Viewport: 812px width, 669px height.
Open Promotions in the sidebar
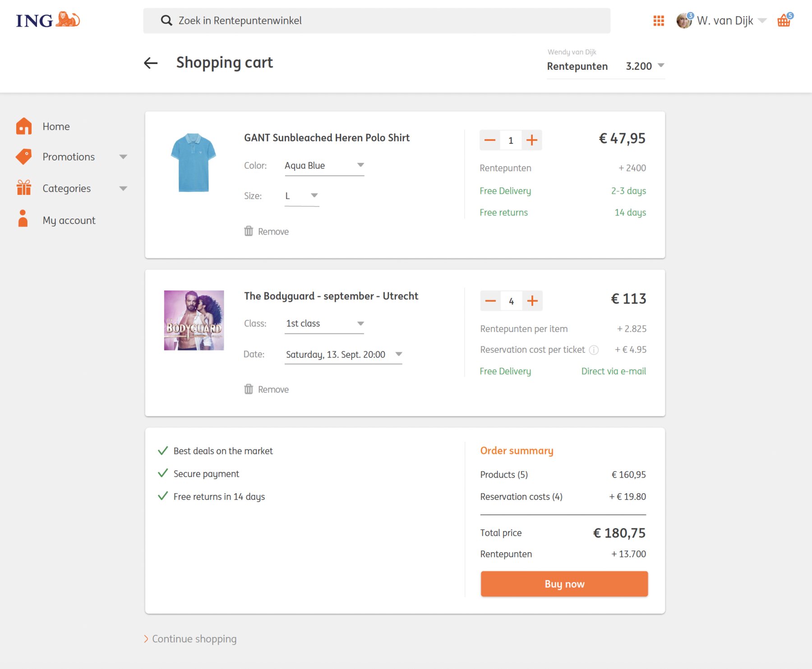pos(69,157)
